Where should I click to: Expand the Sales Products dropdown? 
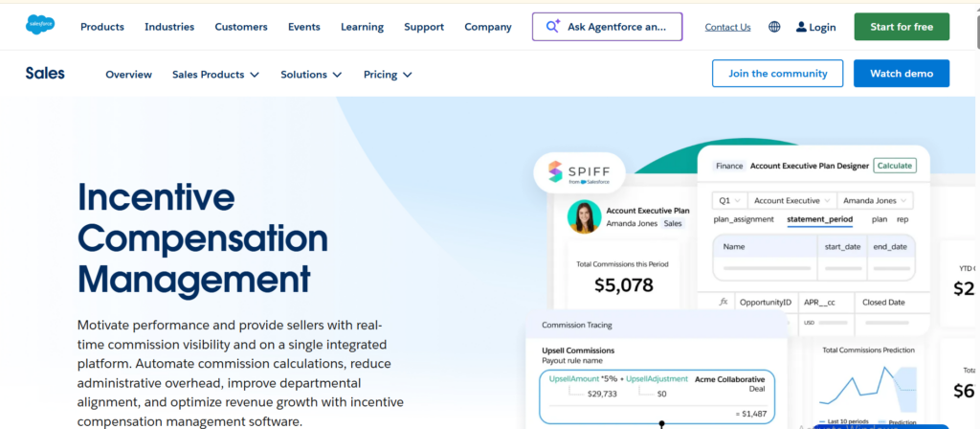[215, 75]
